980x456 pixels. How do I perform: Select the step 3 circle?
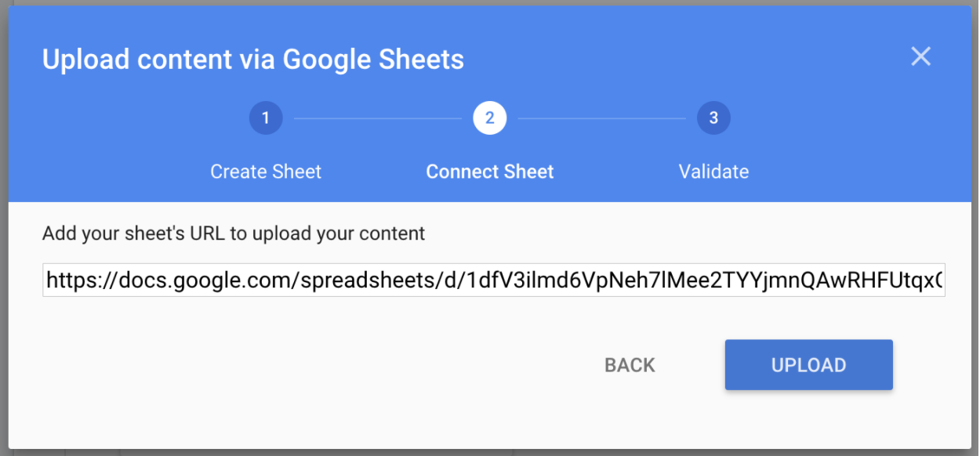pos(713,118)
